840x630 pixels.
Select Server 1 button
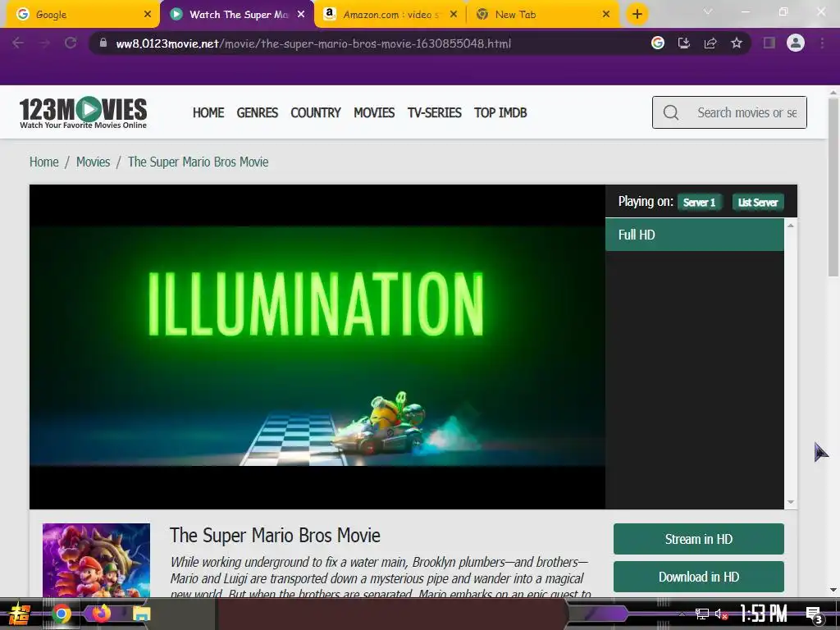699,203
